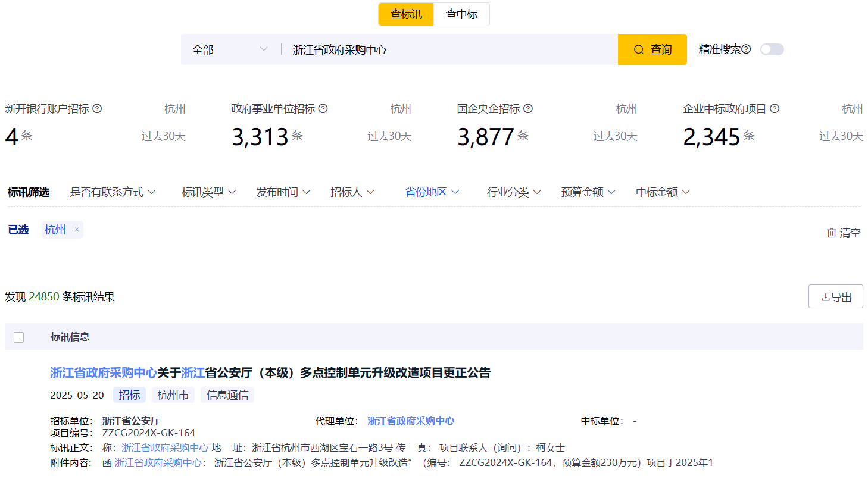Screen dimensions: 868x479
Task: Click help icon beside 企业中标政府项目
Action: point(775,109)
